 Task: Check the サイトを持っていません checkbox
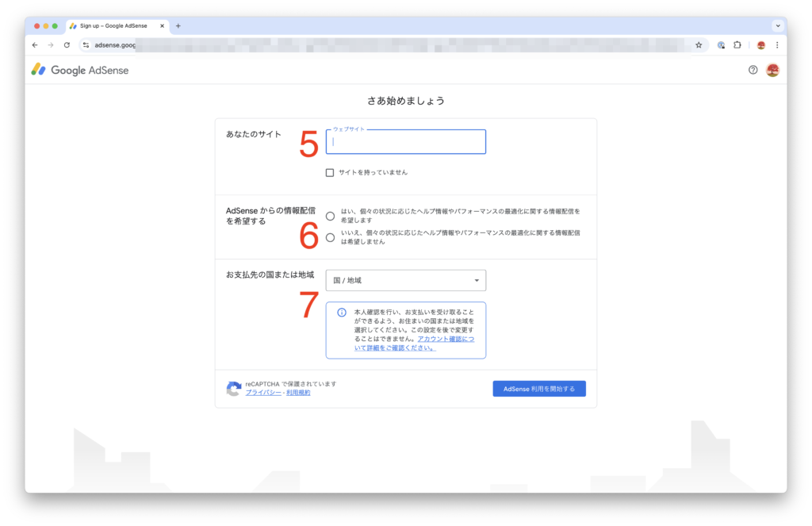330,173
